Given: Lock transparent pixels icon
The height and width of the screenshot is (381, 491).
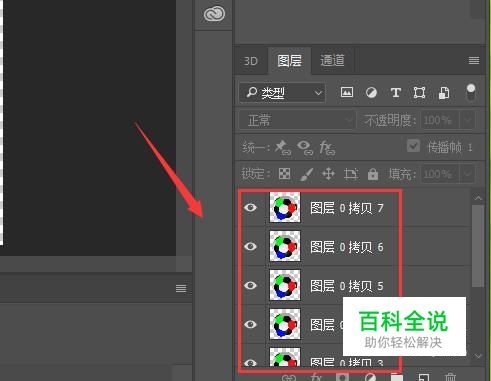Looking at the screenshot, I should tap(284, 174).
